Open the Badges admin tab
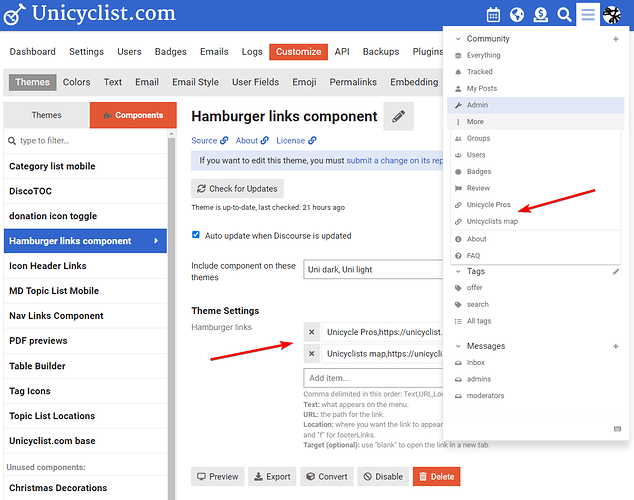Screen dimensions: 634x500 click(171, 52)
